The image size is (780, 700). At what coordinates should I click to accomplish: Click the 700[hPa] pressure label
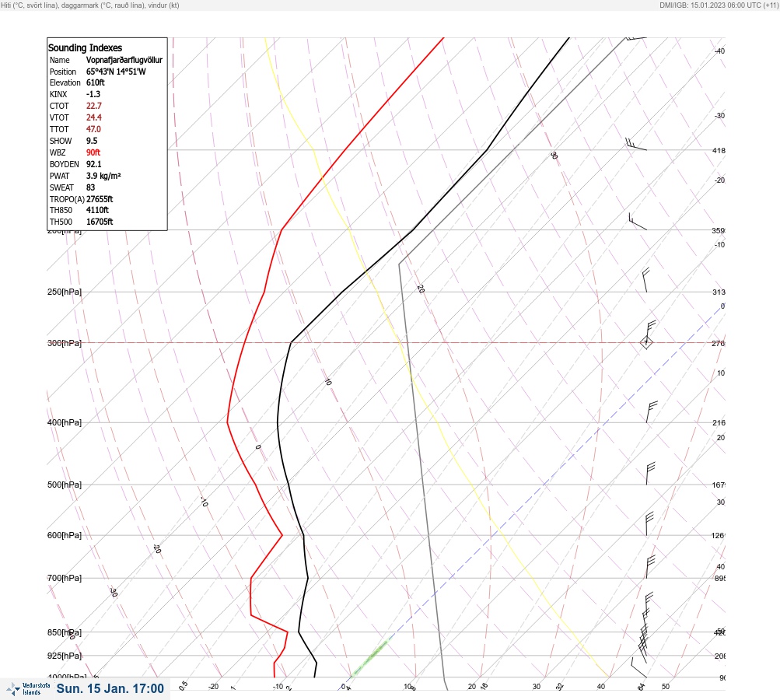[x=65, y=578]
